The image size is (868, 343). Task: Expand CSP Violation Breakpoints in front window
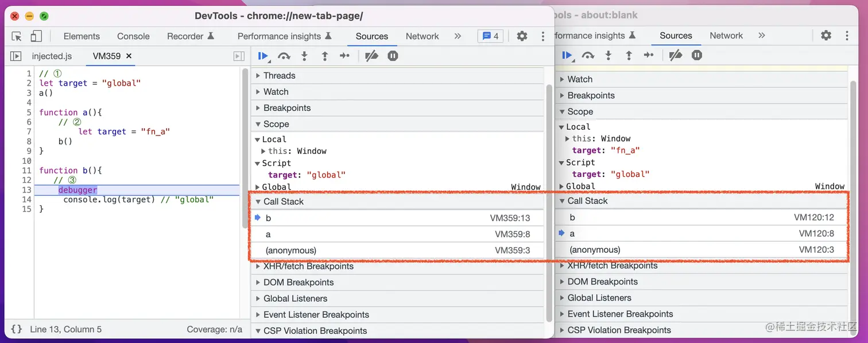point(397,330)
